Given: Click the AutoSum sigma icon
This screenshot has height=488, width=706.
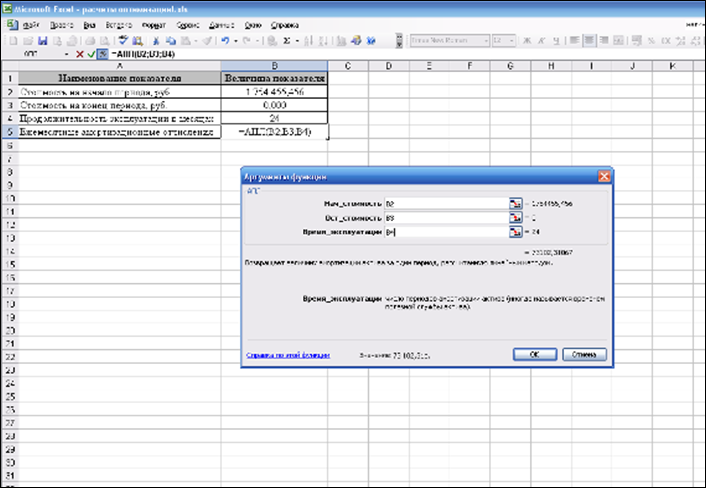Looking at the screenshot, I should (286, 41).
